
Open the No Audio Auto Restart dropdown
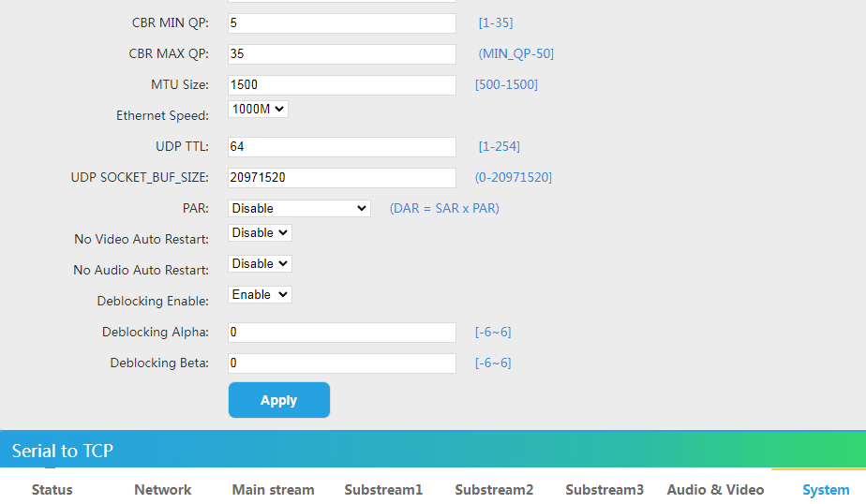pyautogui.click(x=260, y=264)
